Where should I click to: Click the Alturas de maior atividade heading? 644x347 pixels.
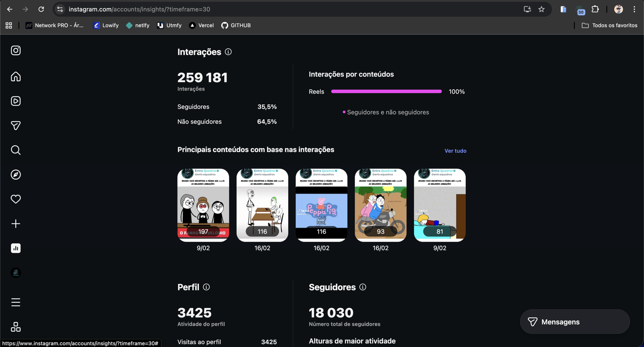pyautogui.click(x=352, y=341)
